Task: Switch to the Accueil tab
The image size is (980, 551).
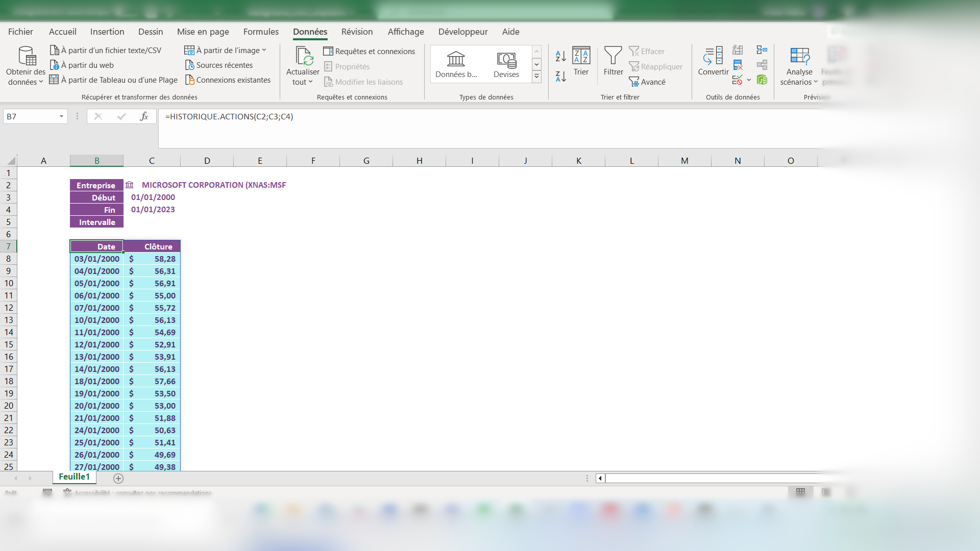Action: (x=63, y=32)
